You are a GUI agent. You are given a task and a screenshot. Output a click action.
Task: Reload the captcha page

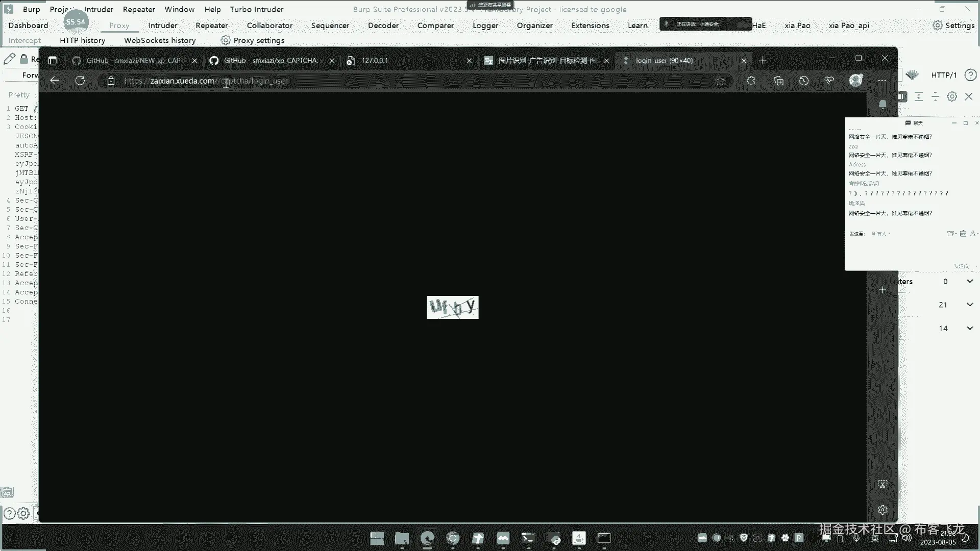coord(80,81)
